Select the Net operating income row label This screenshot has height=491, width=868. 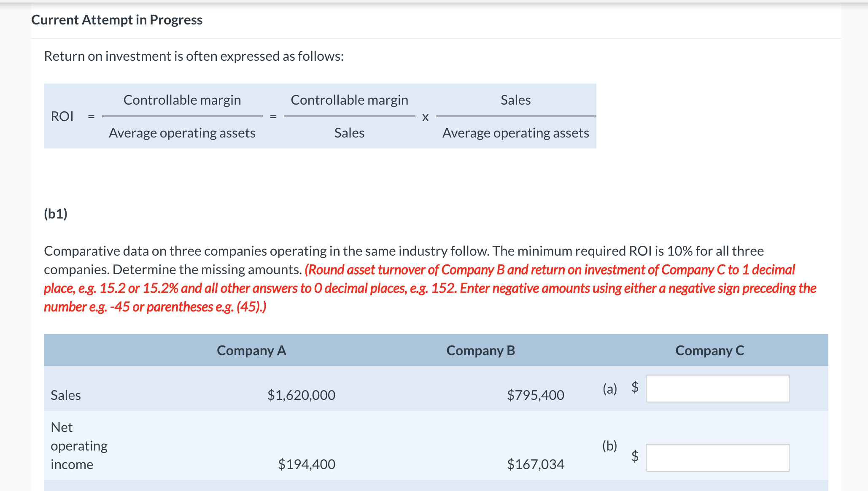(79, 445)
